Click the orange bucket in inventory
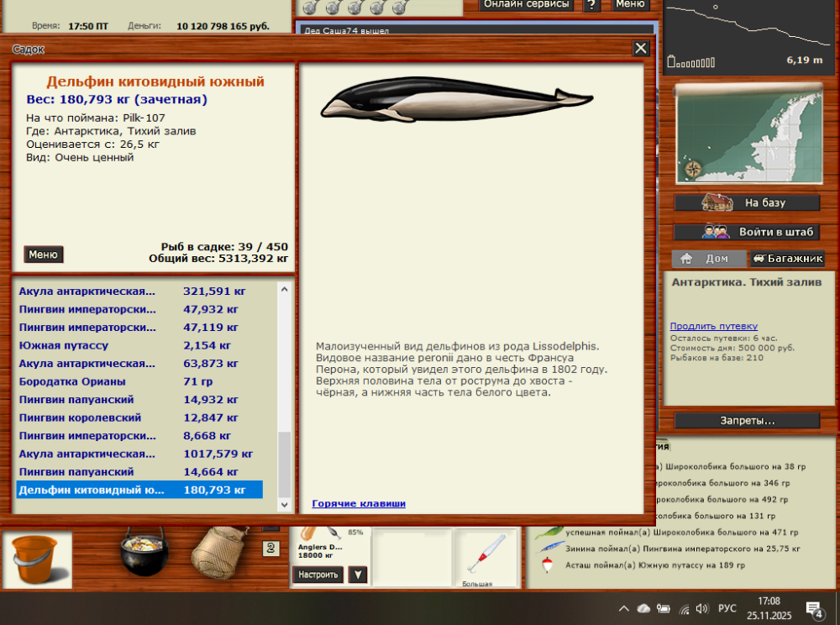 pos(38,556)
